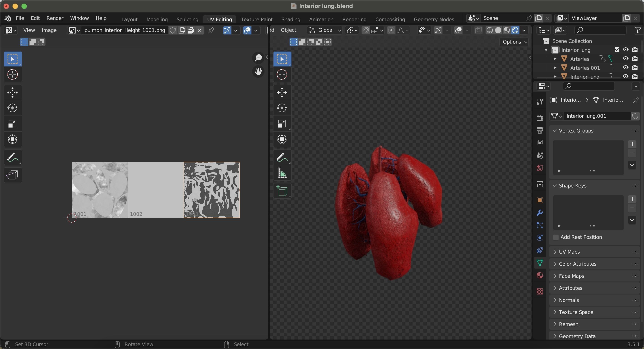Screen dimensions: 644x349
Task: Expand the Arteries.001 tree item
Action: coord(555,68)
